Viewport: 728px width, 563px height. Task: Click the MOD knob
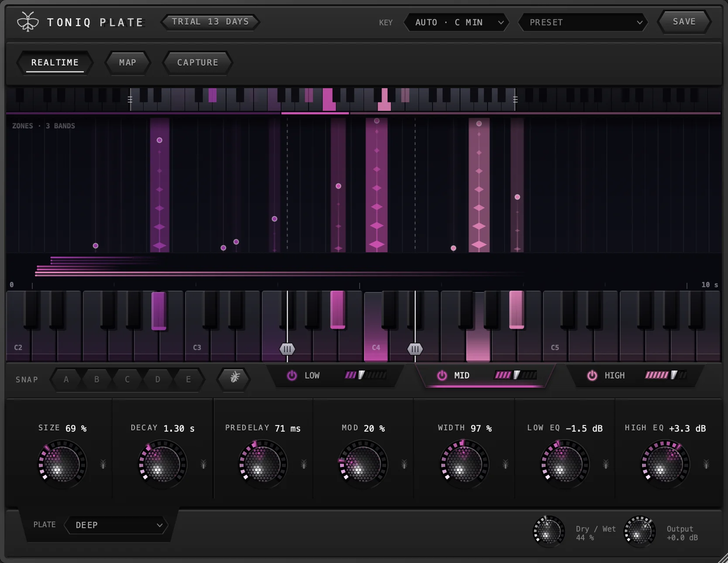pyautogui.click(x=363, y=464)
